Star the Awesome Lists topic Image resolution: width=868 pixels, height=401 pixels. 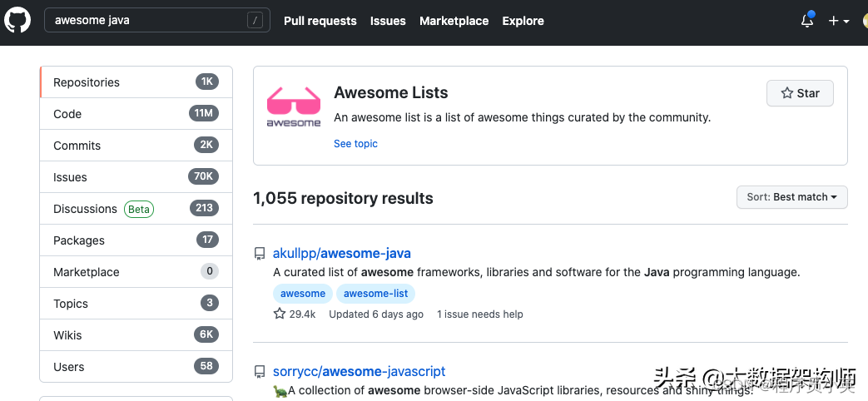(x=800, y=93)
